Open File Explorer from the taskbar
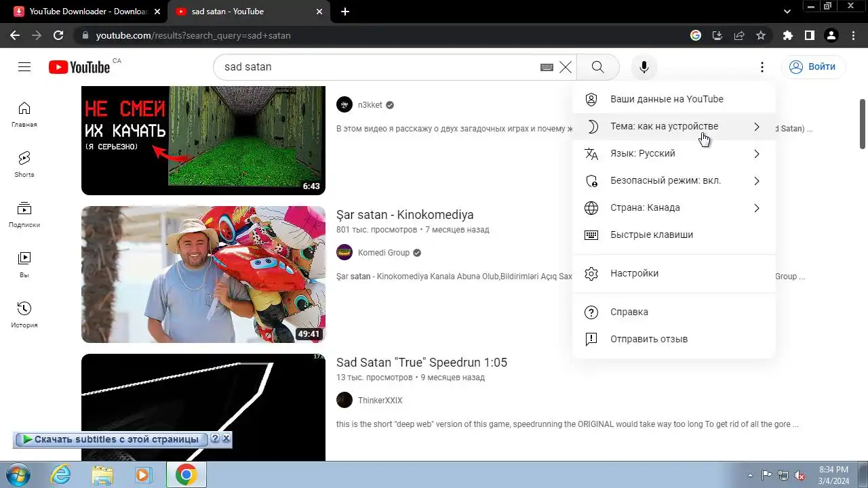The height and width of the screenshot is (488, 868). click(102, 475)
